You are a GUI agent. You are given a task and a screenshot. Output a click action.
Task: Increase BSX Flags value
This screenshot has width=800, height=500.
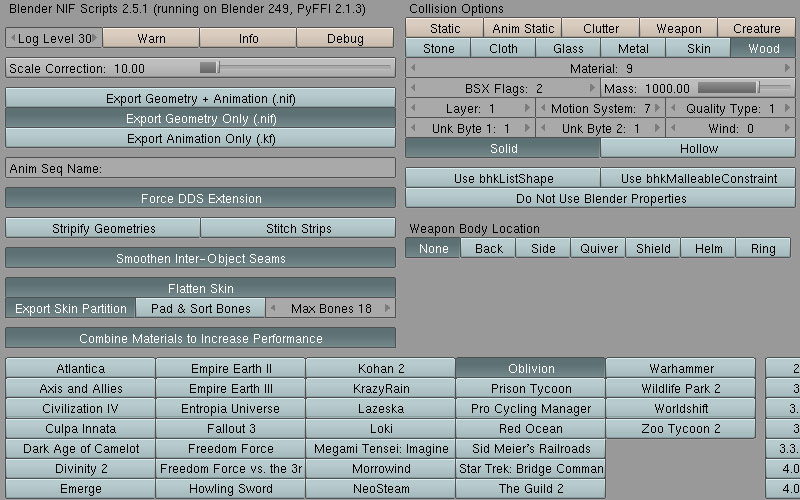pos(592,88)
